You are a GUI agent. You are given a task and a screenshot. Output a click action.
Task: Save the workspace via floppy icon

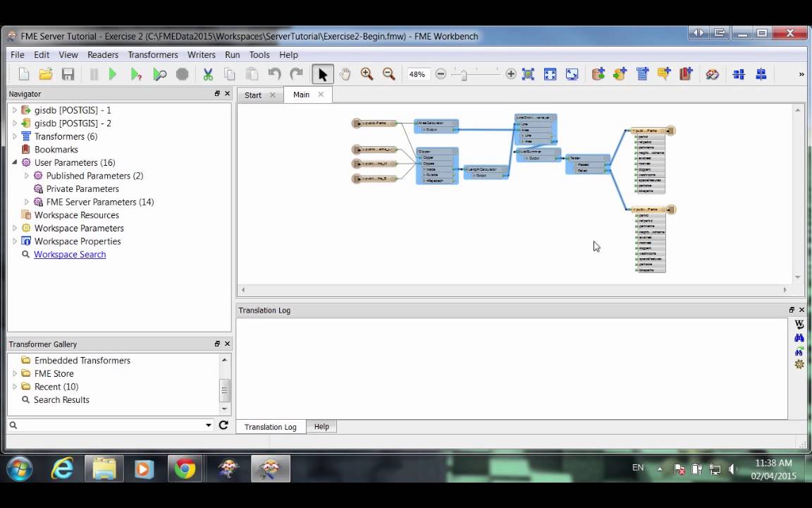click(x=68, y=74)
